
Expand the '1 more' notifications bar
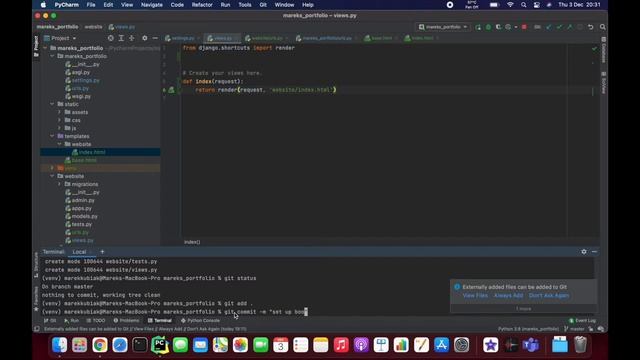[x=523, y=309]
